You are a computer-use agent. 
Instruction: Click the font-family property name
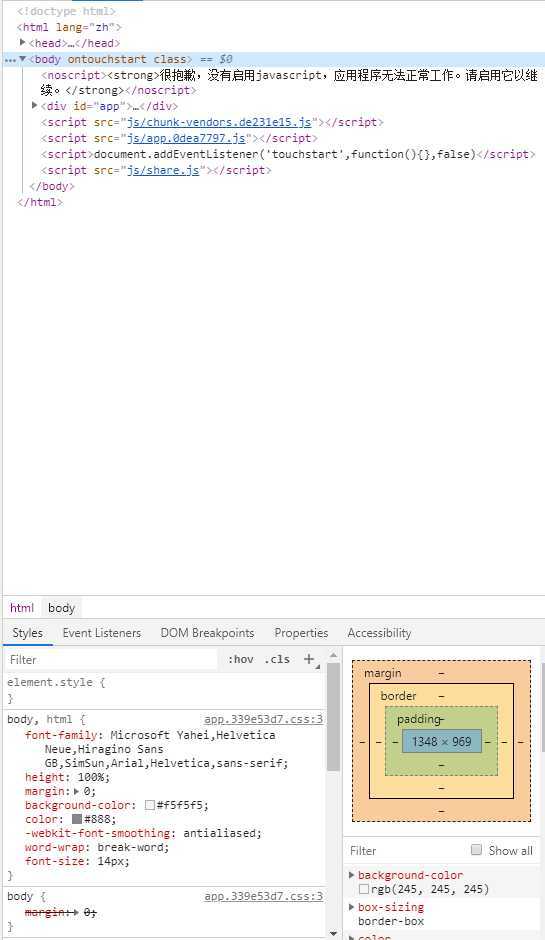(61, 735)
